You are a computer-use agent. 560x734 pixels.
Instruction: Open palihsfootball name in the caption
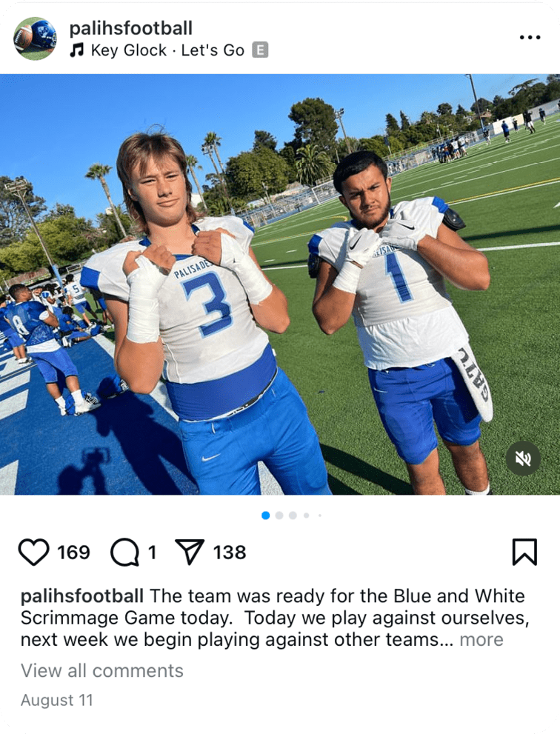pos(82,596)
